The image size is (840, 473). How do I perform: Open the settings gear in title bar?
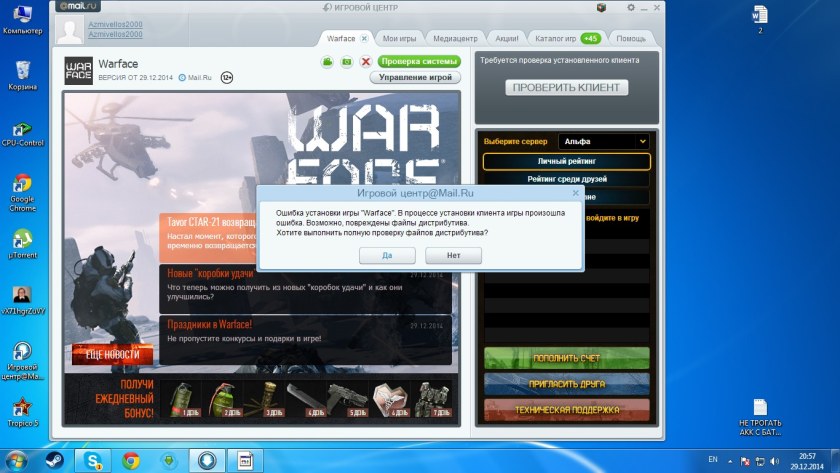[x=631, y=7]
